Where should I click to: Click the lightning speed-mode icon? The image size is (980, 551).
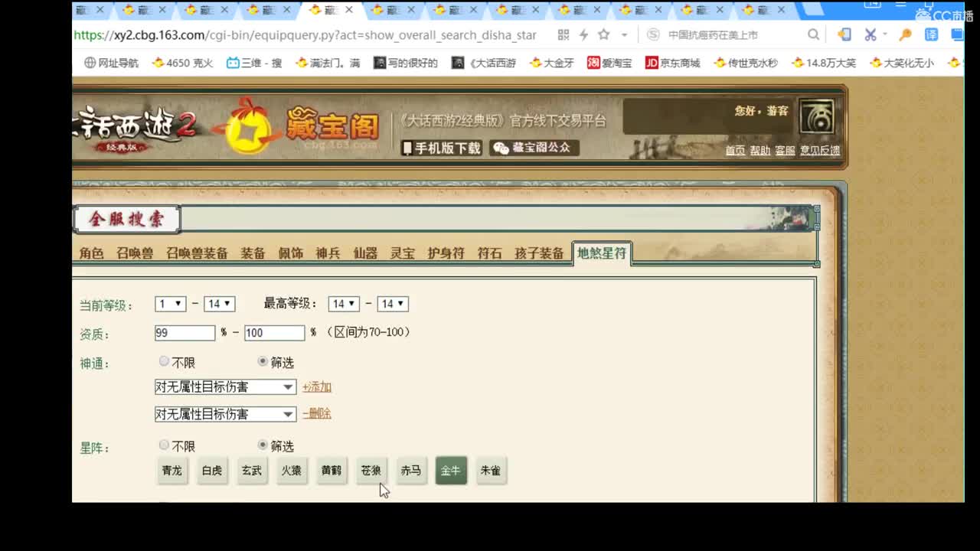click(583, 35)
